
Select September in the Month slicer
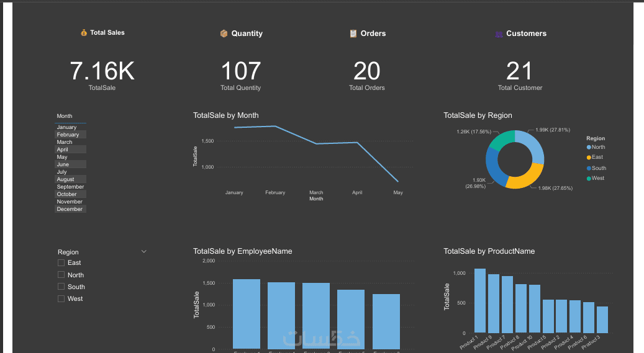pos(71,187)
